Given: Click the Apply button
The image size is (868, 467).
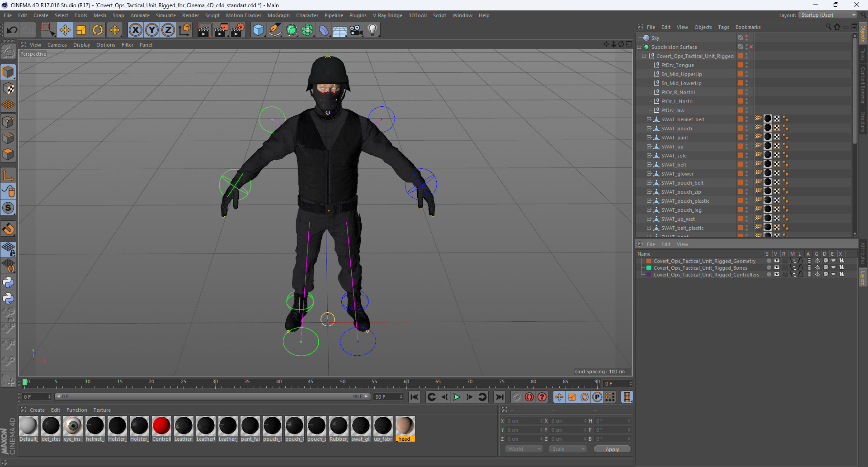Looking at the screenshot, I should [x=612, y=449].
